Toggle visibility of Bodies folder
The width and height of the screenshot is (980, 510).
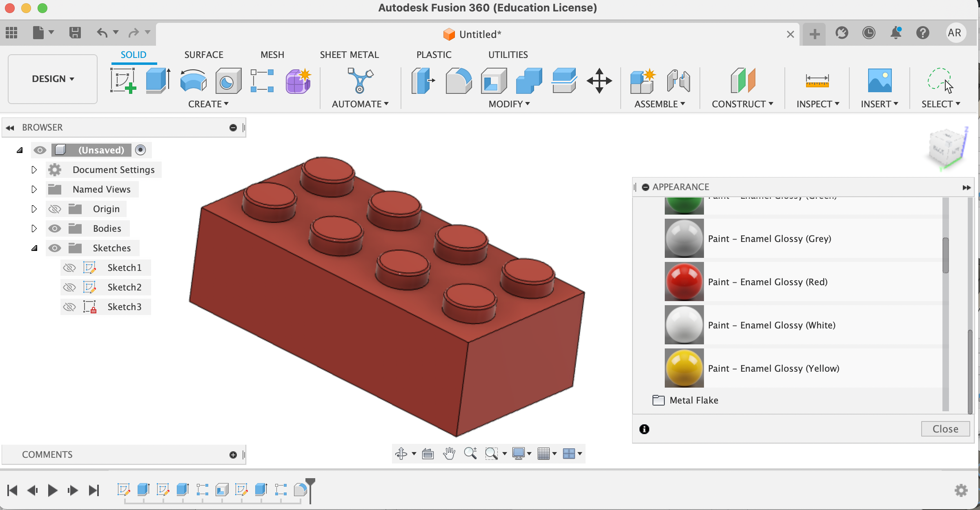tap(55, 228)
